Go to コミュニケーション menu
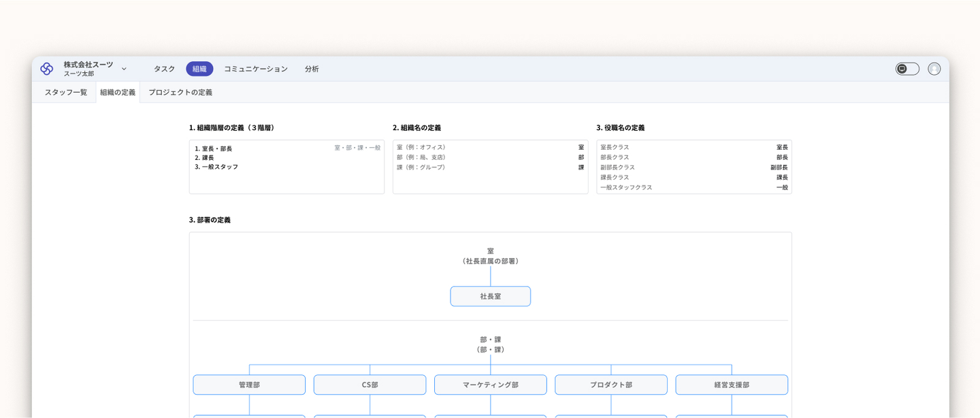 [256, 69]
